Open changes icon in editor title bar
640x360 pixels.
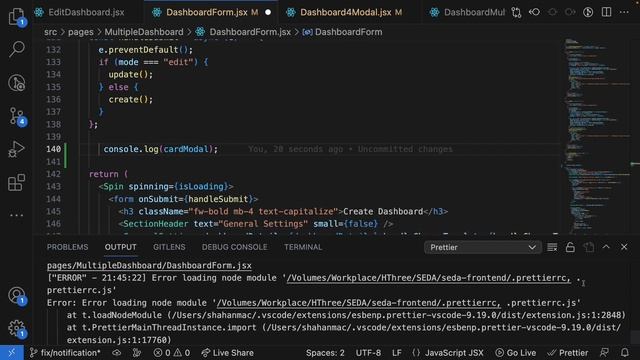pos(516,12)
